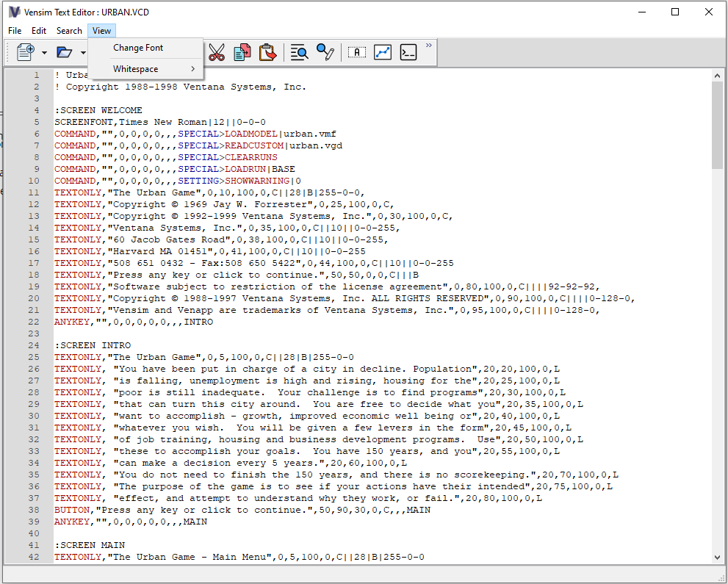Click the Open File folder icon
This screenshot has width=728, height=584.
click(64, 52)
